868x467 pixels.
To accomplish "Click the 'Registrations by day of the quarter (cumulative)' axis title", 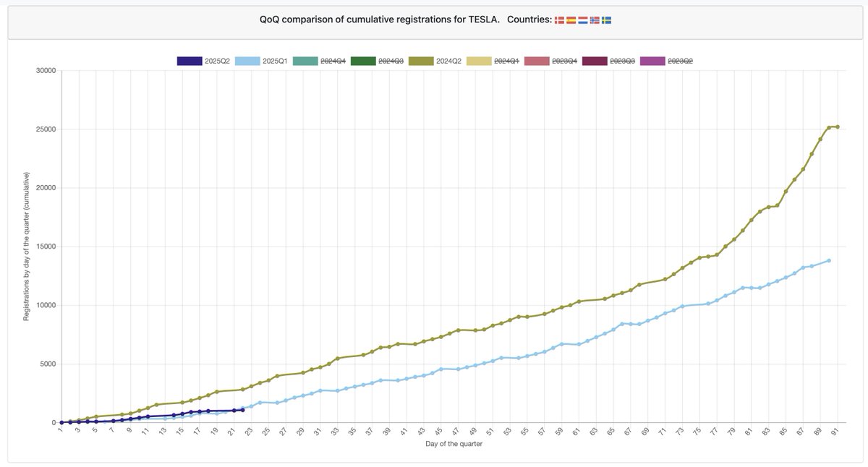I will tap(26, 247).
